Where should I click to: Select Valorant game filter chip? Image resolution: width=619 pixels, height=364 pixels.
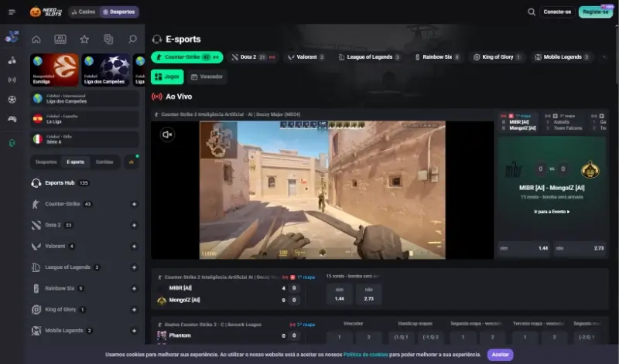(306, 57)
